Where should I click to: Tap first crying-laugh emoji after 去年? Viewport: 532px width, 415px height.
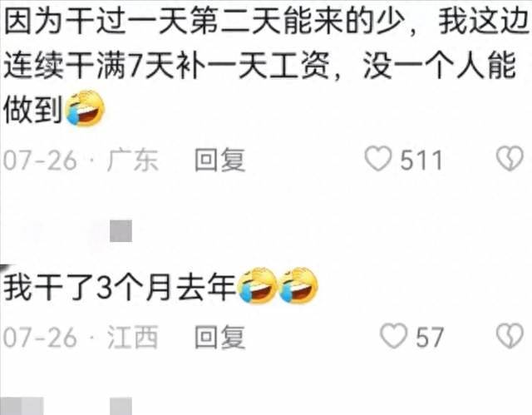tap(258, 285)
